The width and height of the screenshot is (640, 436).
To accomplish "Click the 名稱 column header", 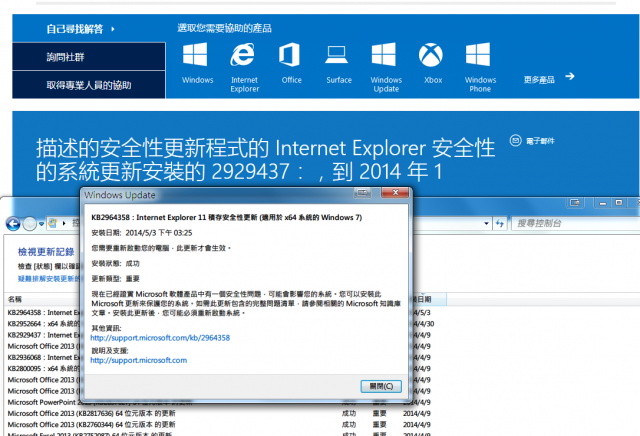I will [x=15, y=299].
